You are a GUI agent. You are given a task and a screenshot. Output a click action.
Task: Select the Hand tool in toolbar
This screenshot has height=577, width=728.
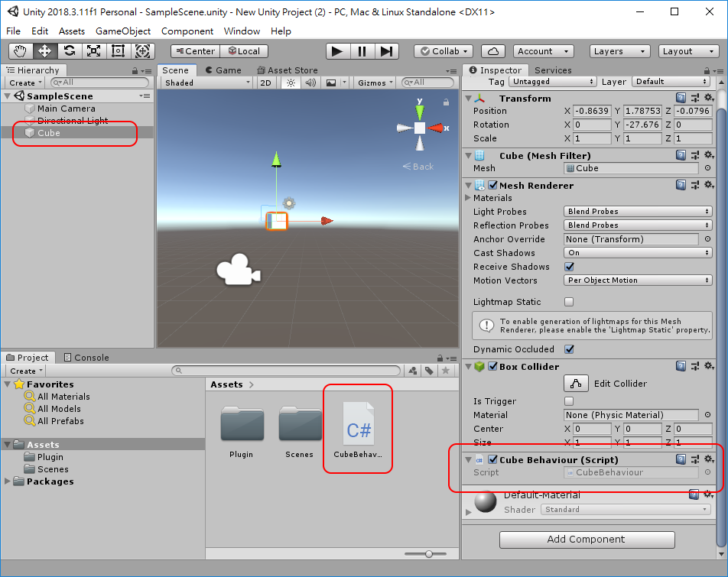(x=21, y=51)
